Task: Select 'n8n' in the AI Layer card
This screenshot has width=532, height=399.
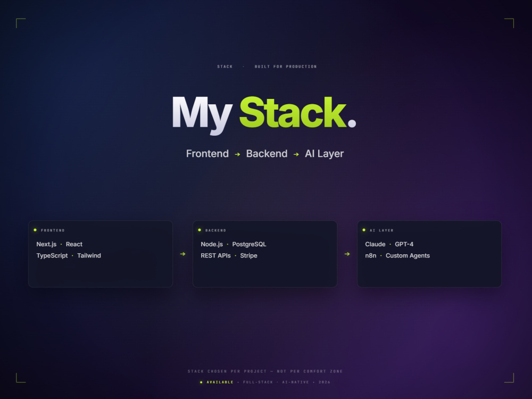Action: coord(370,255)
